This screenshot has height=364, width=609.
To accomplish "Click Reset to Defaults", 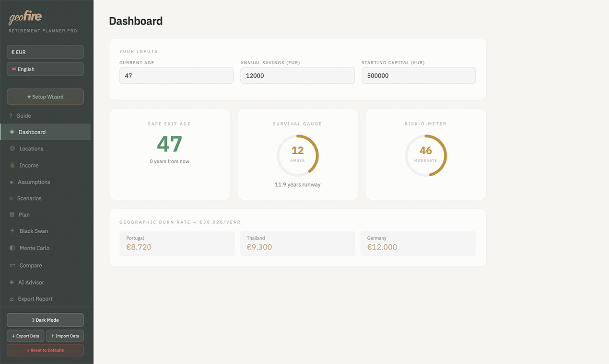I will point(45,350).
